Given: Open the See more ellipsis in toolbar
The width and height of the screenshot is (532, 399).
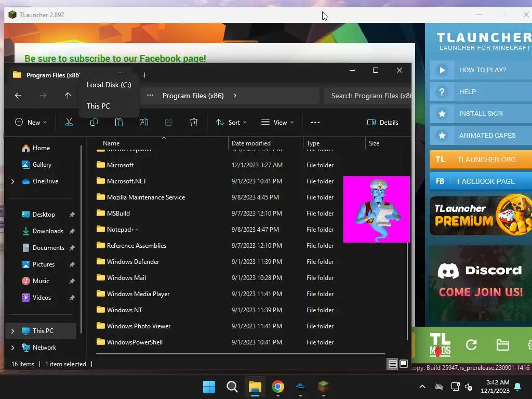Looking at the screenshot, I should 315,123.
